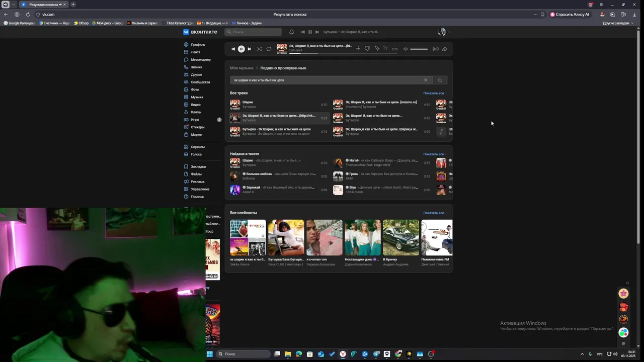Open Звонки in the sidebar
The image size is (644, 362).
click(196, 67)
